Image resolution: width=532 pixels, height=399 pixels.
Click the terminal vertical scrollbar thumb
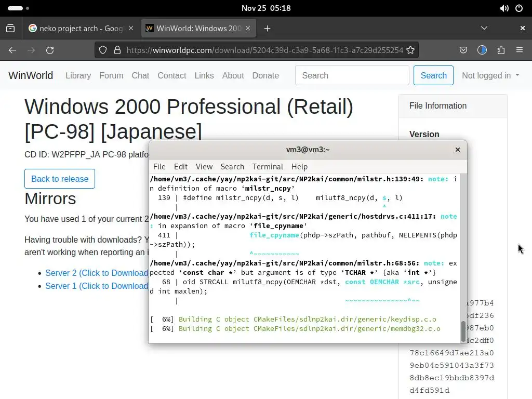(463, 331)
